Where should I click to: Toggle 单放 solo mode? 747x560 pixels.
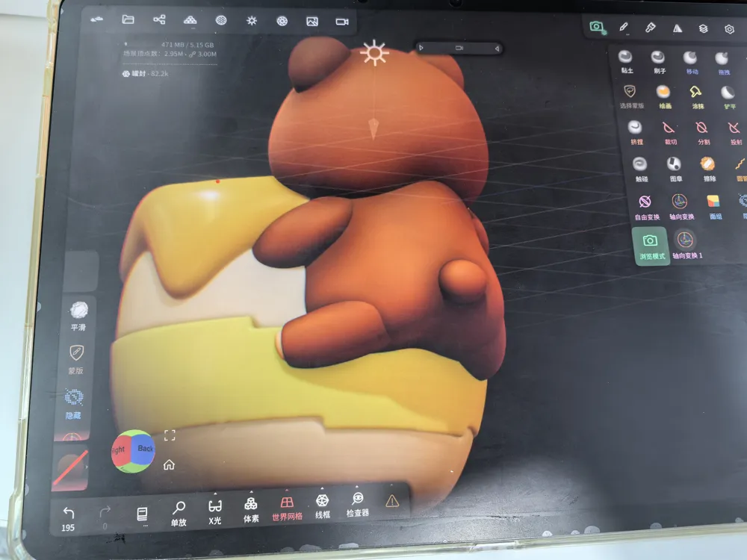(179, 514)
